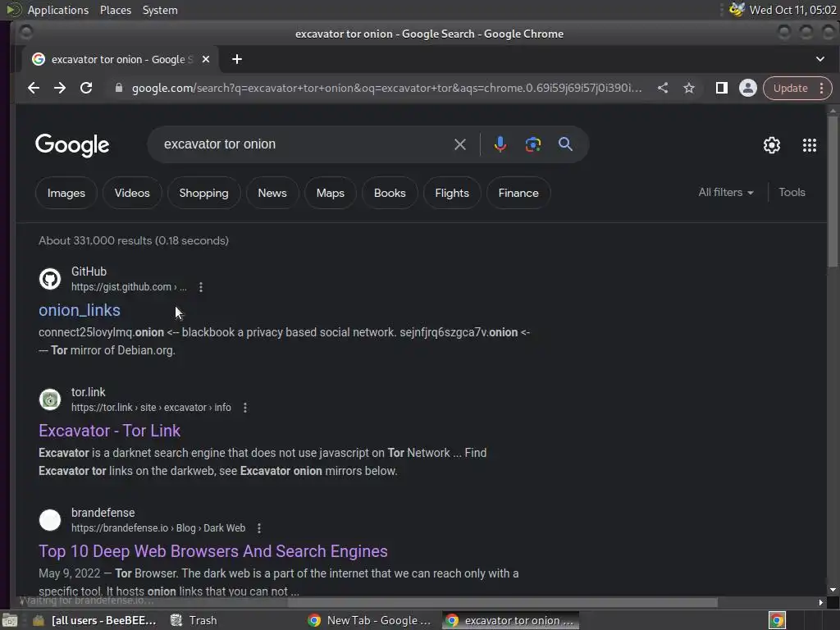Open options for the tor.link result
The image size is (840, 630).
tap(245, 408)
